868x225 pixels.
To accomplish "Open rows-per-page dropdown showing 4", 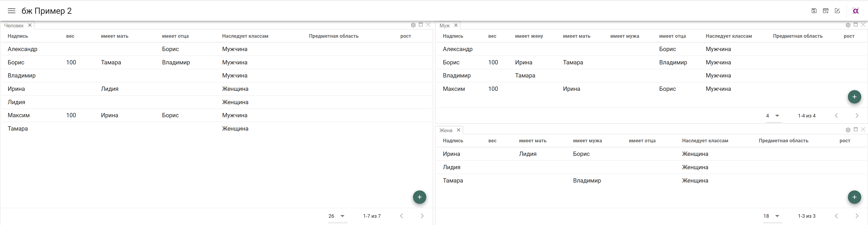I will click(774, 116).
